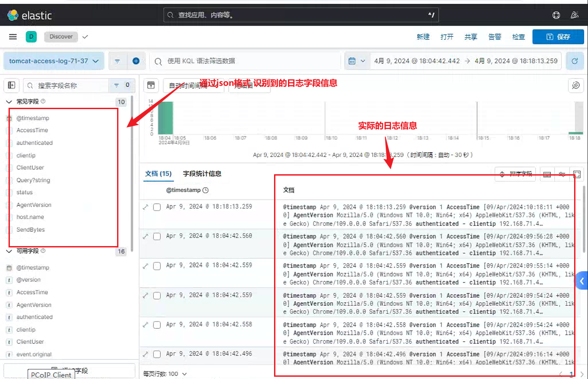This screenshot has height=379, width=588.
Task: Expand the 18:04:42.560 document row
Action: point(145,236)
